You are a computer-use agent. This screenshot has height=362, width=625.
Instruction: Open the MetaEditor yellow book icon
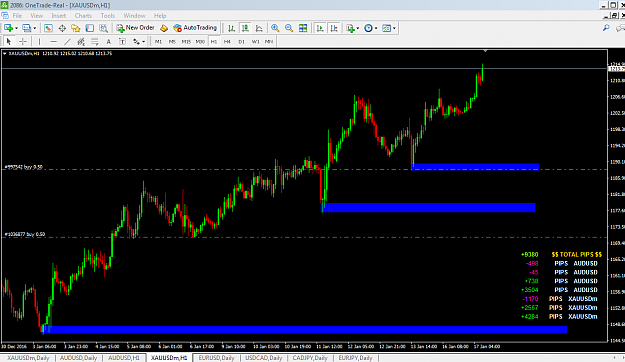click(x=164, y=28)
